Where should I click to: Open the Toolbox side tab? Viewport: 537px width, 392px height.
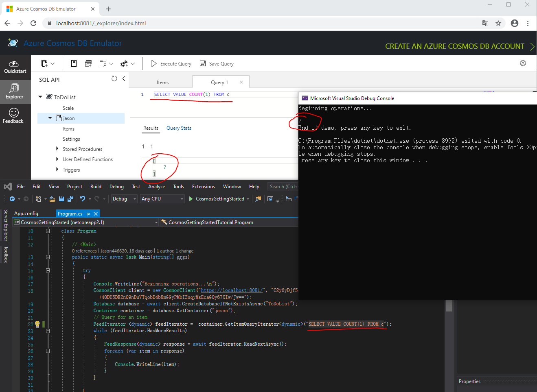[6, 254]
